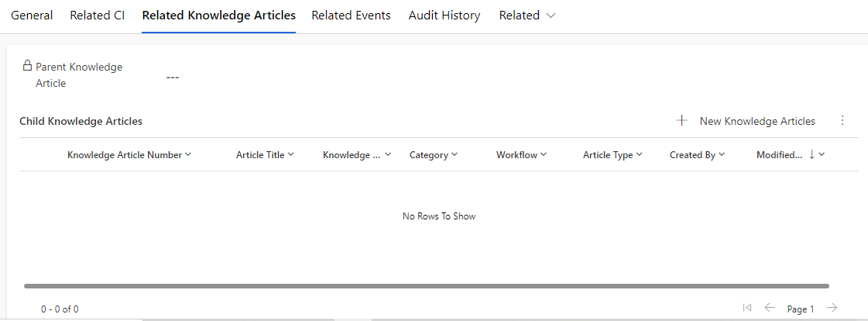This screenshot has width=868, height=321.
Task: Open the vertical ellipsis more commands menu
Action: (x=842, y=120)
